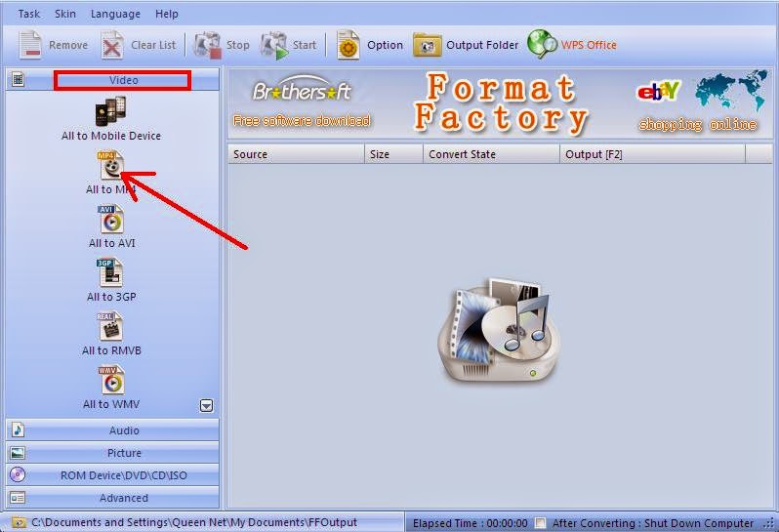Sort by the Source column header

click(x=296, y=154)
